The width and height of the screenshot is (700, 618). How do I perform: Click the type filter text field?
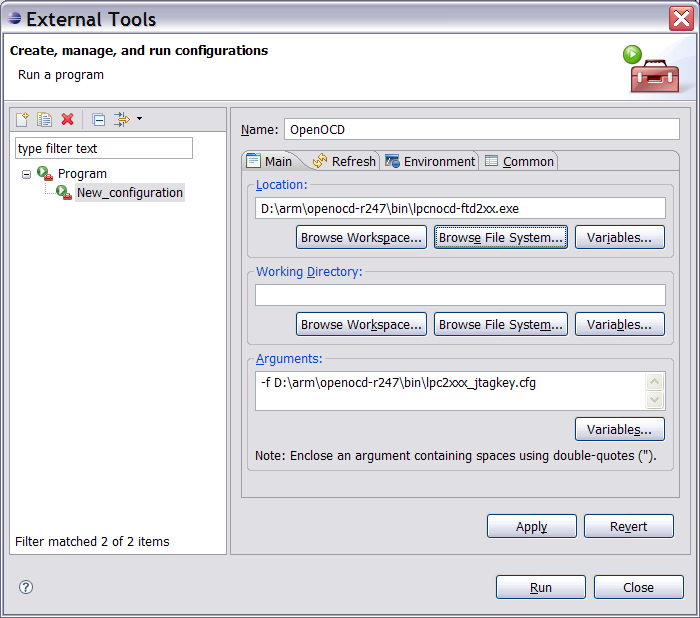click(x=104, y=148)
